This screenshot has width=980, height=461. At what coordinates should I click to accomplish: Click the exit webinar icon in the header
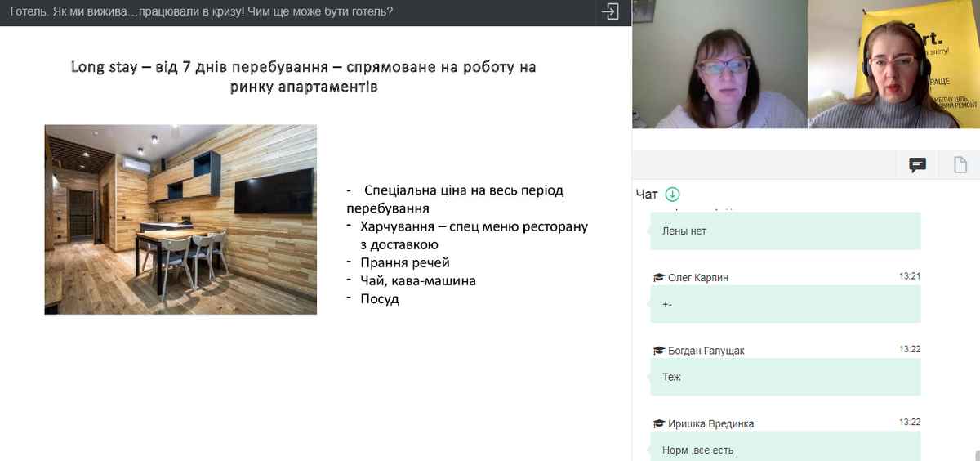(610, 12)
